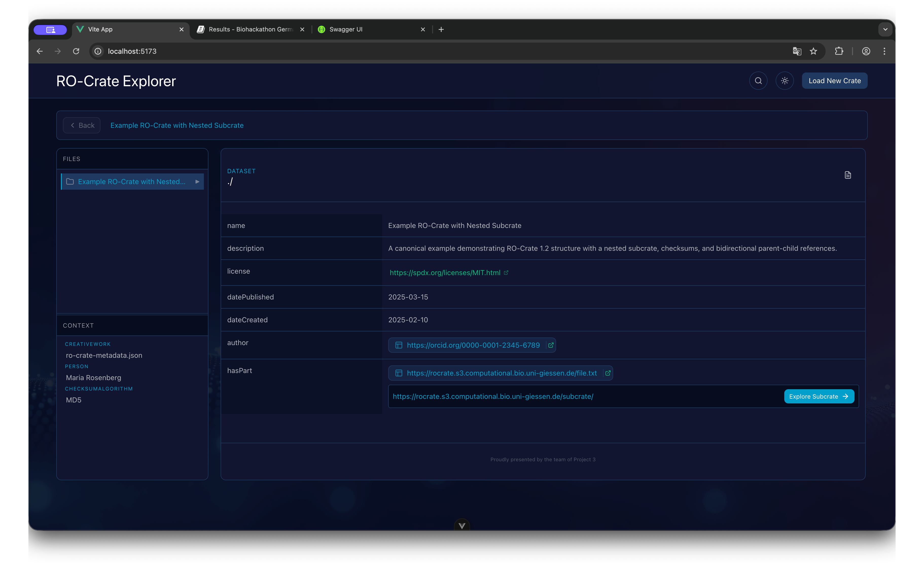The image size is (924, 568).
Task: Expand the Example RO-Crate tree item arrow
Action: 197,182
